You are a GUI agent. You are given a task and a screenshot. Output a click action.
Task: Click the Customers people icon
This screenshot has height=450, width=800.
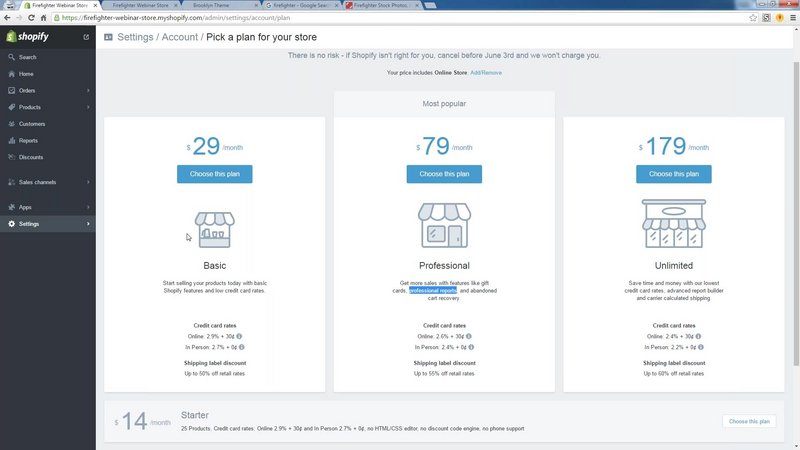click(x=11, y=124)
